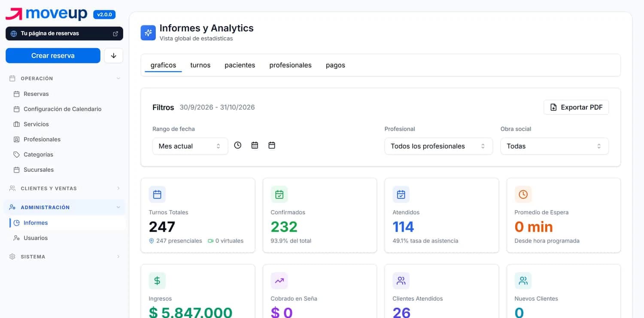The image size is (644, 318).
Task: Open the Obra social Todas dropdown
Action: (x=554, y=146)
